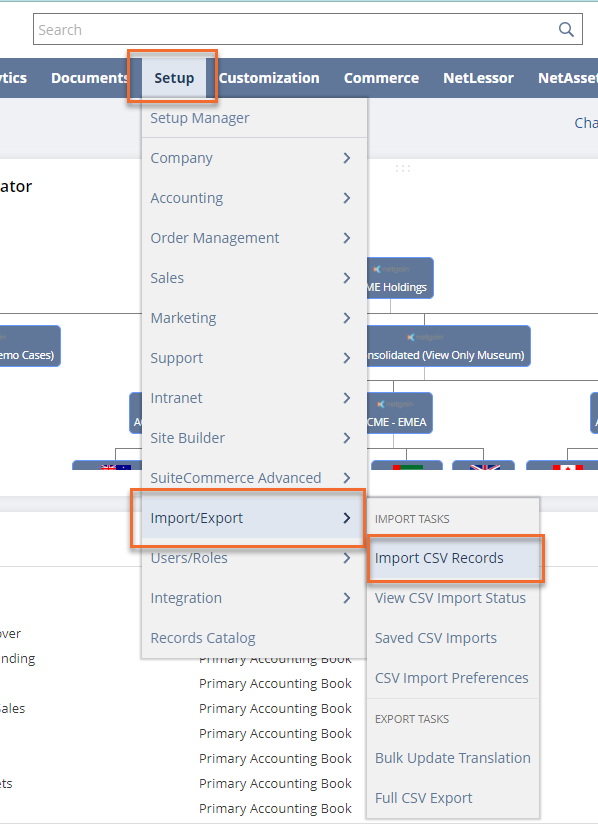Focus the global Search field
The height and width of the screenshot is (839, 598).
click(x=296, y=29)
